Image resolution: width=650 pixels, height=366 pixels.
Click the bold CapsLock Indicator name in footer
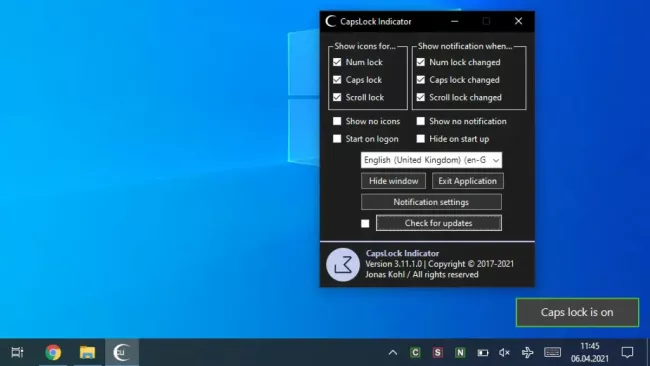(x=402, y=253)
